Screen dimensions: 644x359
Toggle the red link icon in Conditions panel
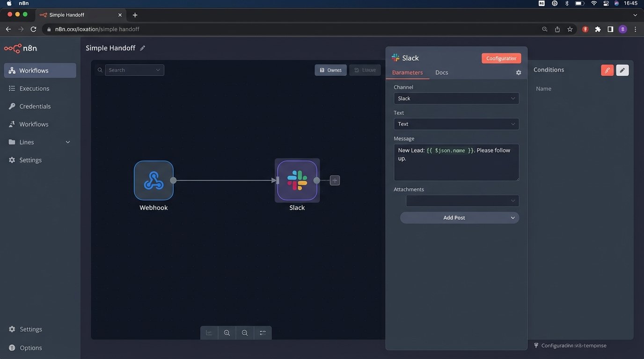click(607, 70)
